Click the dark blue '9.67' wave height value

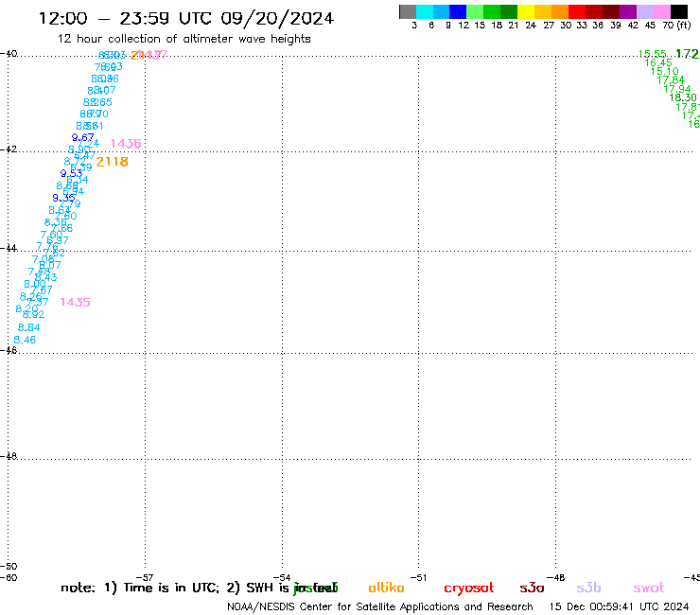click(x=82, y=137)
